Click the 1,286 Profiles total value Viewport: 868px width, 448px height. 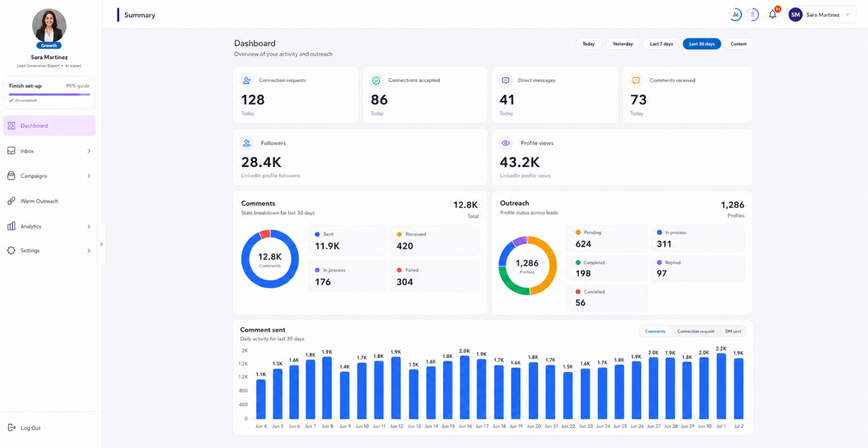tap(732, 205)
